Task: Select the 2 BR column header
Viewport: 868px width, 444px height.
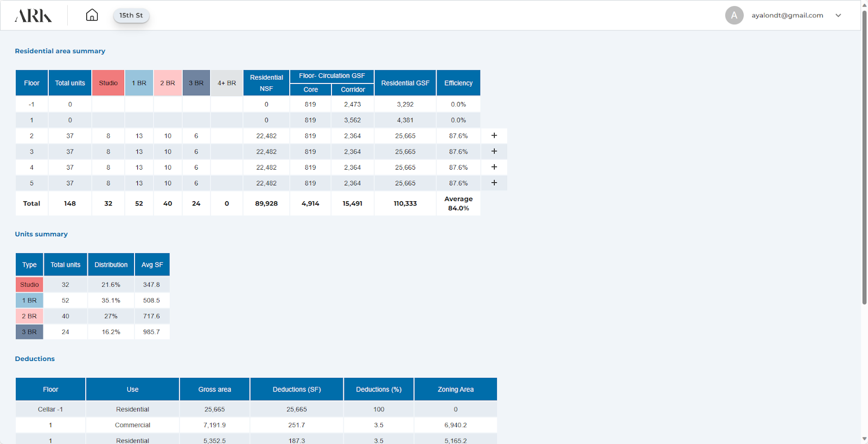Action: tap(168, 83)
